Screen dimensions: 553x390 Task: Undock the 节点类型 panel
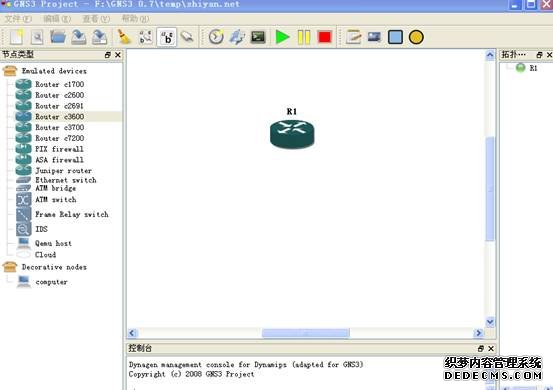click(x=108, y=55)
